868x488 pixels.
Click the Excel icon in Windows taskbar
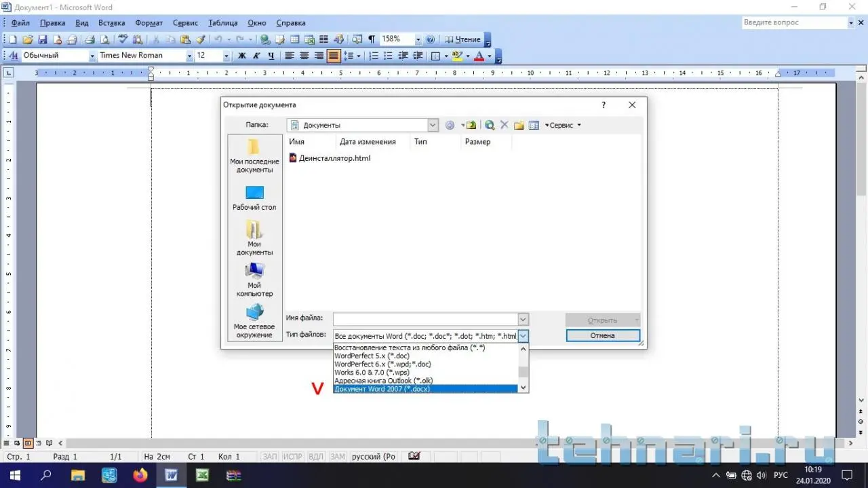point(202,474)
